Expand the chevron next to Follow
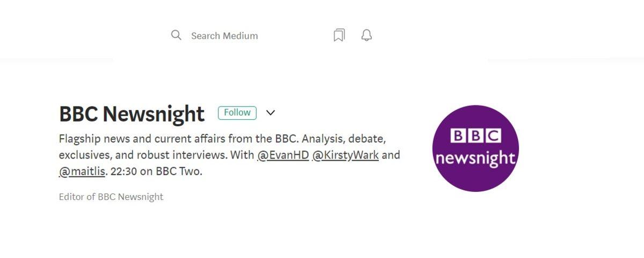Viewport: 644px width, 258px height. point(270,113)
